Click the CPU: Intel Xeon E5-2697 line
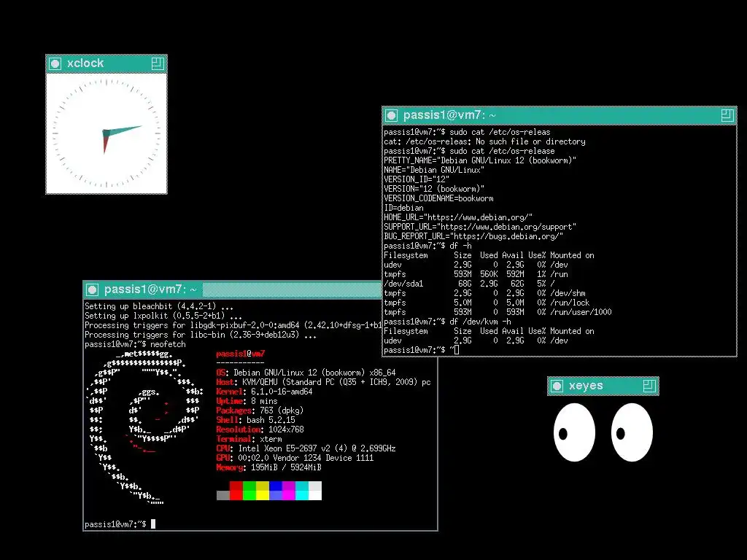Image resolution: width=747 pixels, height=560 pixels. [x=306, y=448]
